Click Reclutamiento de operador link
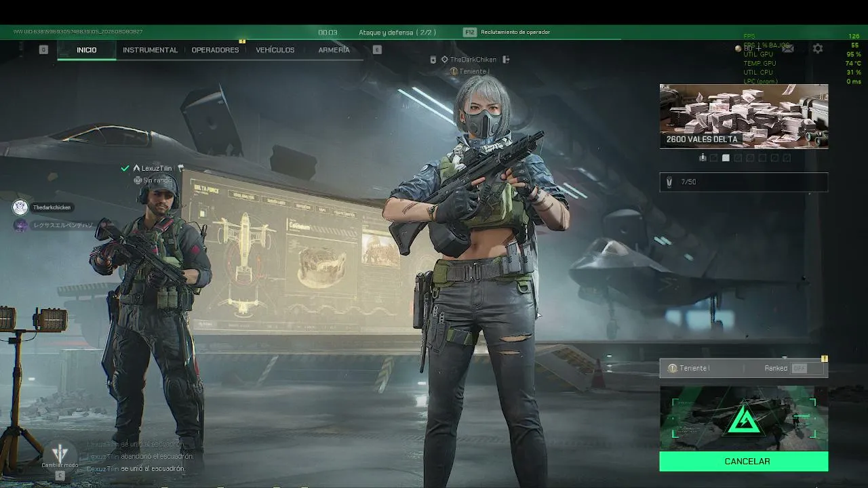 [515, 32]
